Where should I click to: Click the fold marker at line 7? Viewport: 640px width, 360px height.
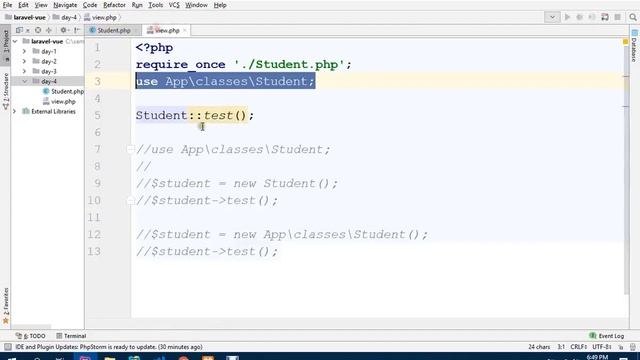(130, 149)
